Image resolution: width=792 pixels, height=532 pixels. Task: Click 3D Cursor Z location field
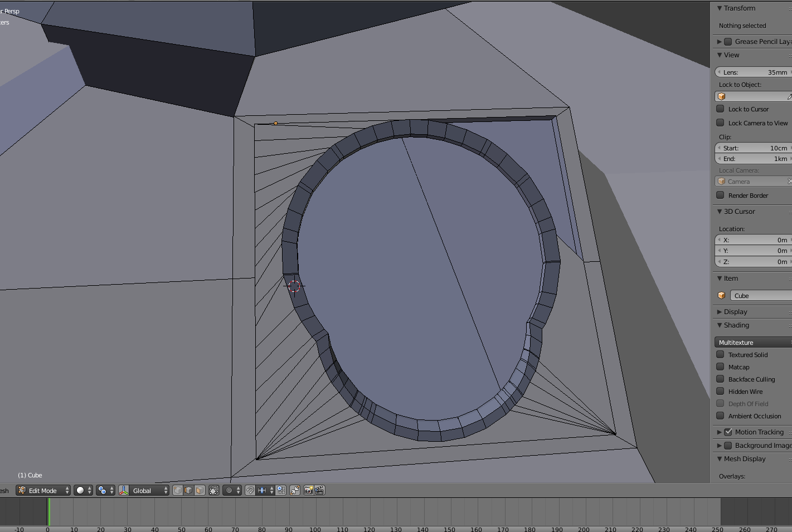coord(754,261)
